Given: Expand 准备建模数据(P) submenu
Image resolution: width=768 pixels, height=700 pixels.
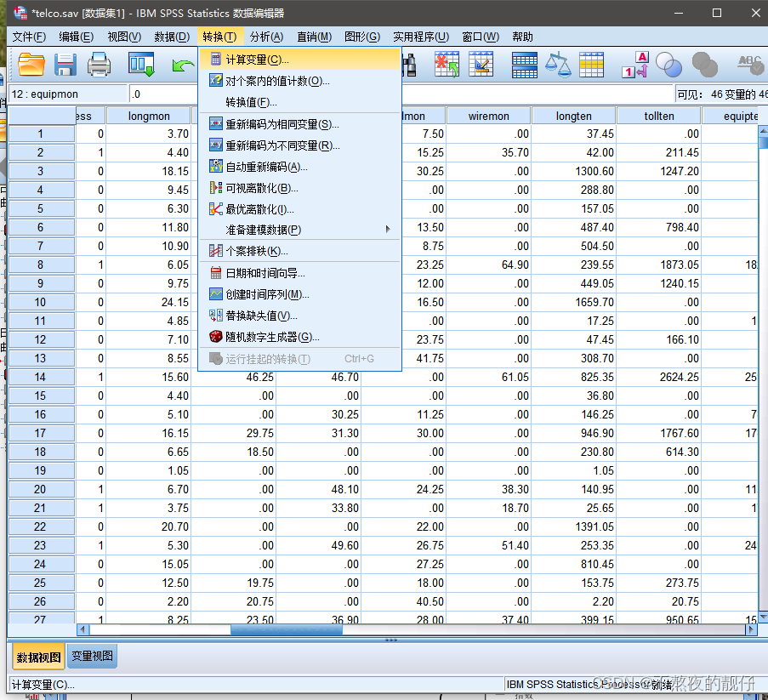Looking at the screenshot, I should pyautogui.click(x=299, y=230).
